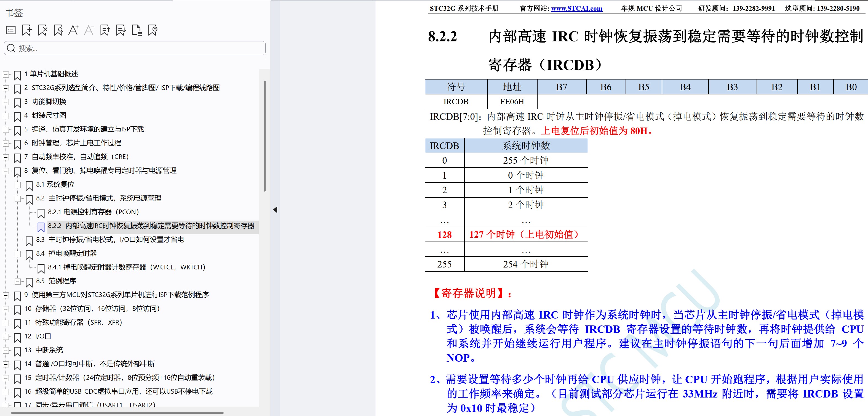Click highlighted bookmark icon of 8.2.2
Screen dimensions: 868x416
tap(41, 227)
